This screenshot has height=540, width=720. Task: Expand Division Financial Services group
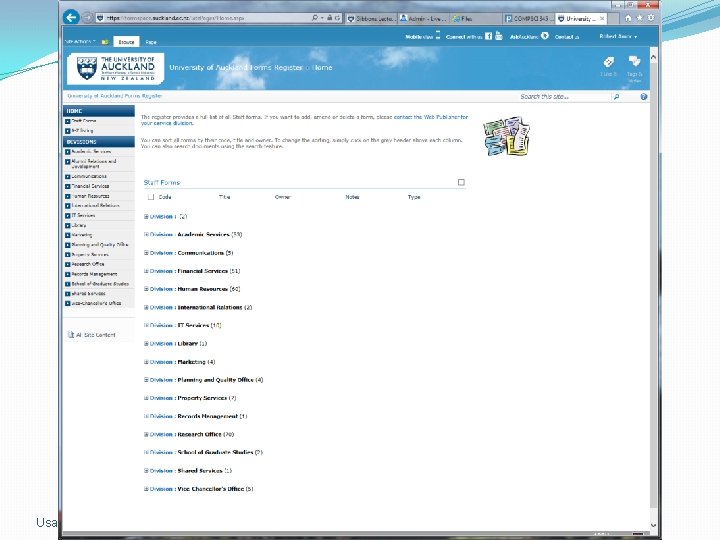146,271
